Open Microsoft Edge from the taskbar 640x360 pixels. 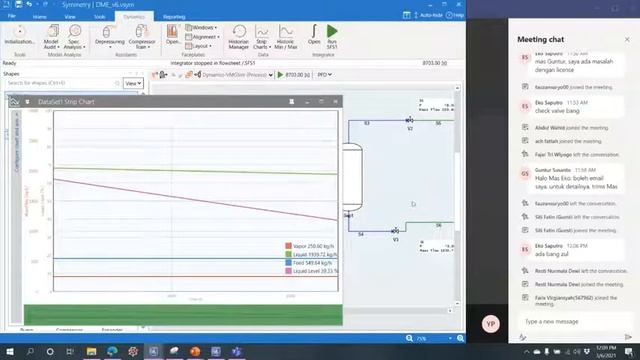pos(112,351)
